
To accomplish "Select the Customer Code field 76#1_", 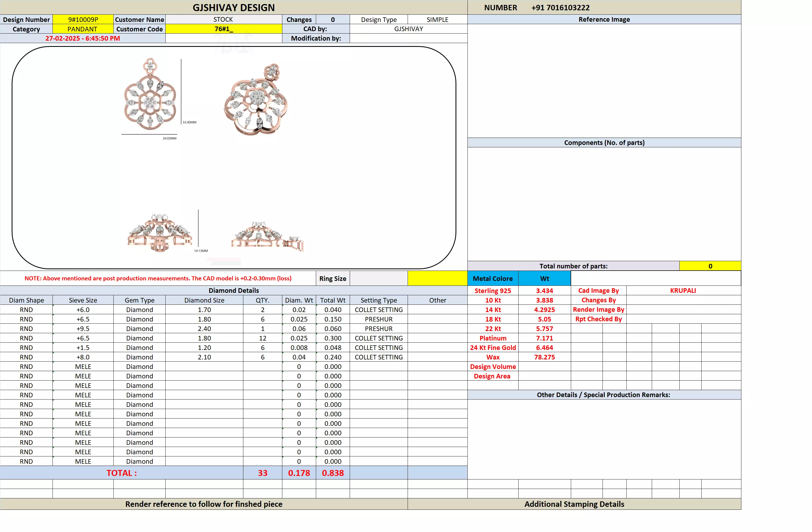I will pos(224,29).
